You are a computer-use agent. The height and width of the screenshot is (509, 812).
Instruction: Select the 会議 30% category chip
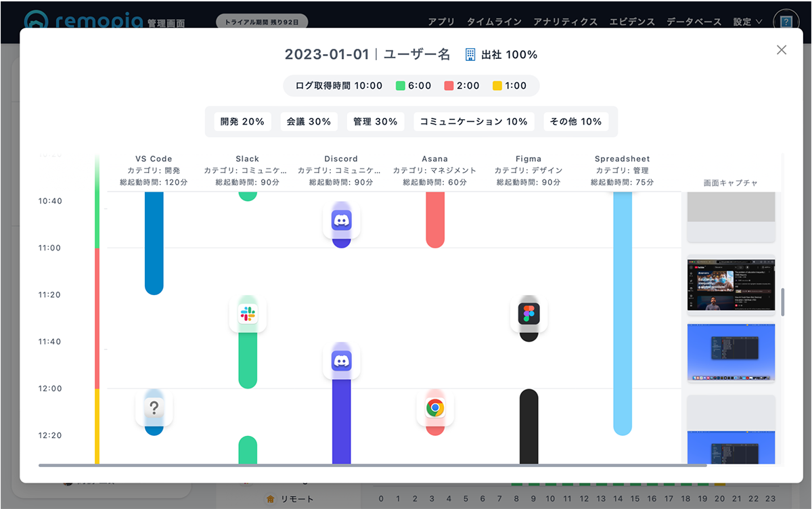309,122
